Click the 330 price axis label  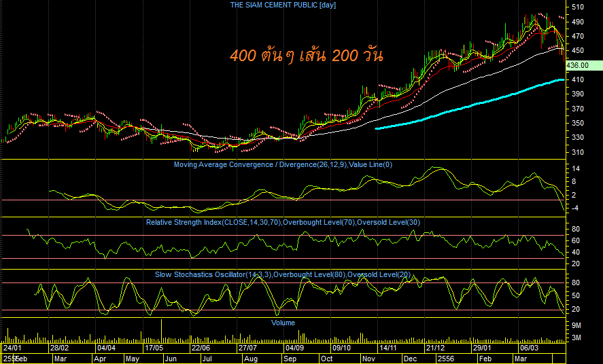click(x=577, y=137)
